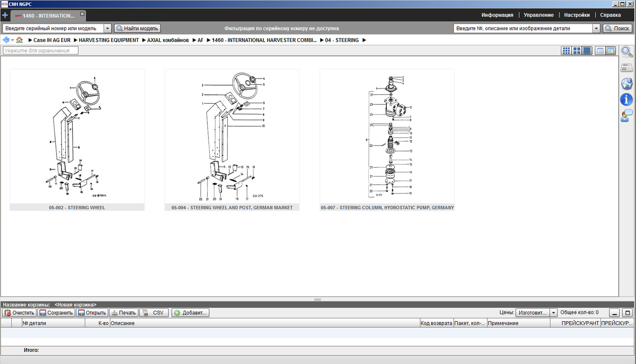Expand the serial number or model dropdown
Image resolution: width=636 pixels, height=364 pixels.
pyautogui.click(x=107, y=28)
